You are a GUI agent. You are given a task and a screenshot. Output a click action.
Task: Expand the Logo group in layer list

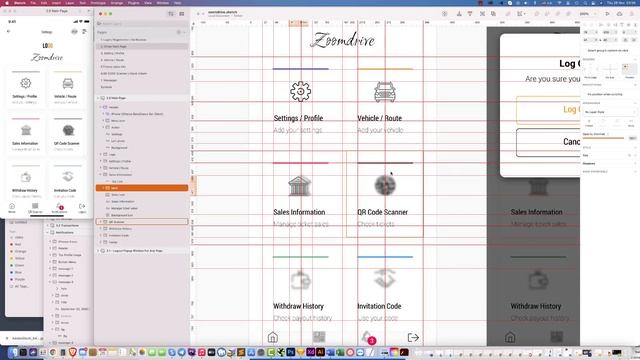(101, 154)
